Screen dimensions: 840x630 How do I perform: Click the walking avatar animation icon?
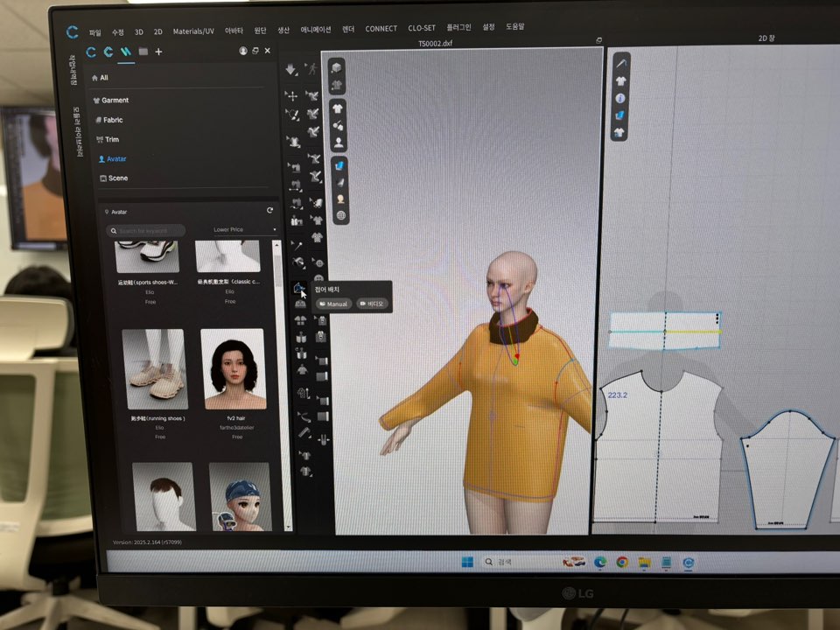[x=311, y=68]
